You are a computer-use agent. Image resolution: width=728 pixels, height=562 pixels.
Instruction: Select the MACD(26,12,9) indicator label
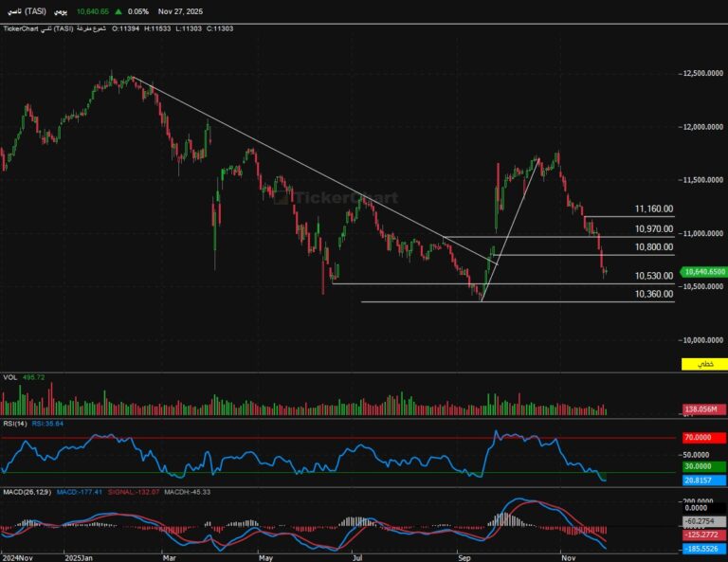click(x=26, y=491)
